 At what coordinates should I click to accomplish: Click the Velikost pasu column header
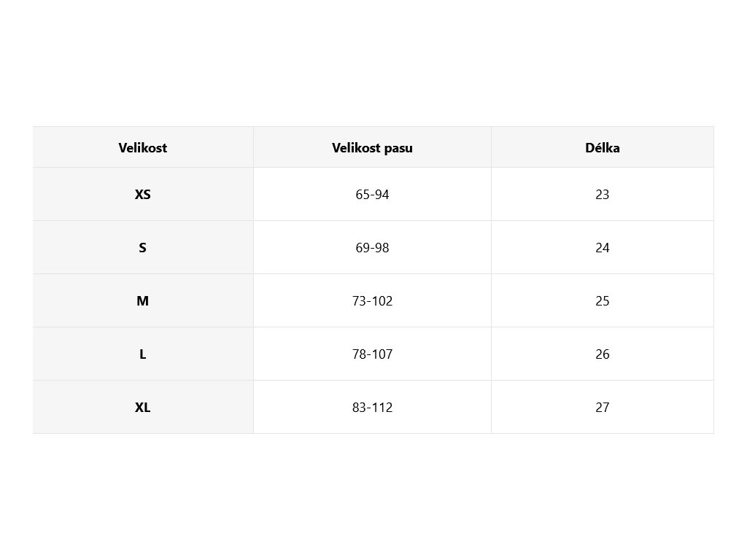[372, 147]
